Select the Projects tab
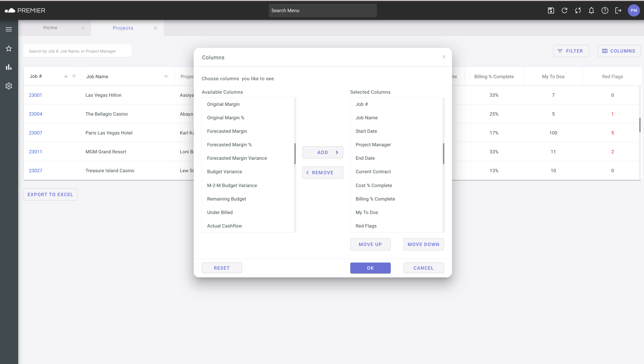 pyautogui.click(x=123, y=28)
